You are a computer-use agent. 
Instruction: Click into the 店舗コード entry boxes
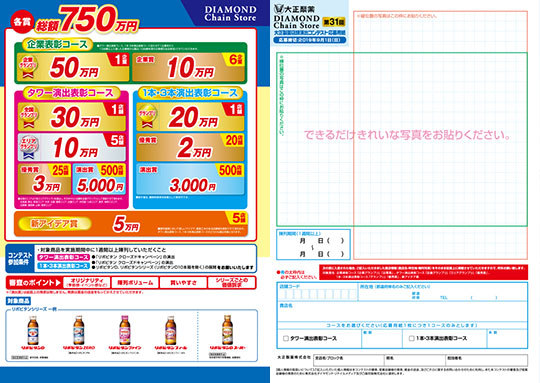(318, 294)
